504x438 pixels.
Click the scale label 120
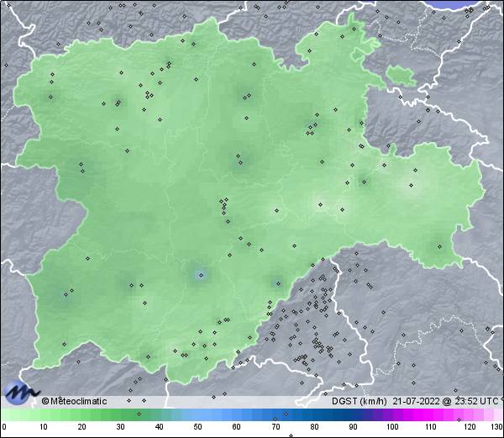[470, 427]
